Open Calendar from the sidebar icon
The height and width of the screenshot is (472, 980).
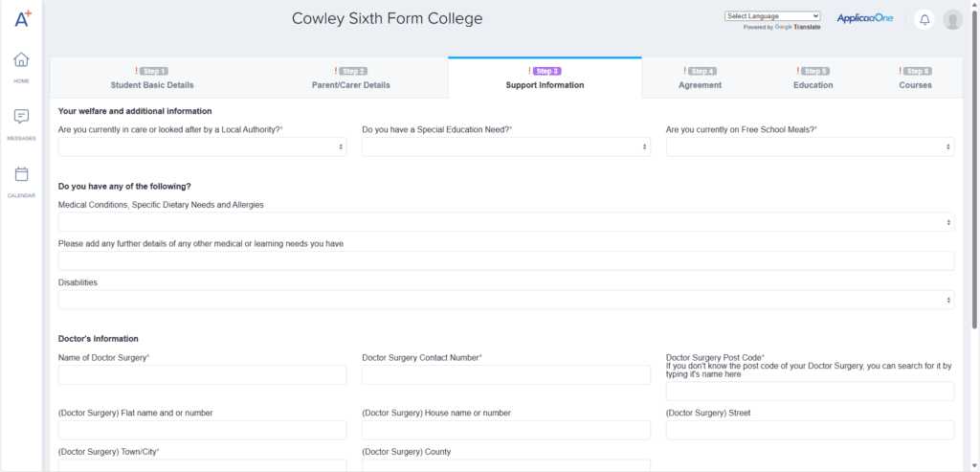pos(21,174)
